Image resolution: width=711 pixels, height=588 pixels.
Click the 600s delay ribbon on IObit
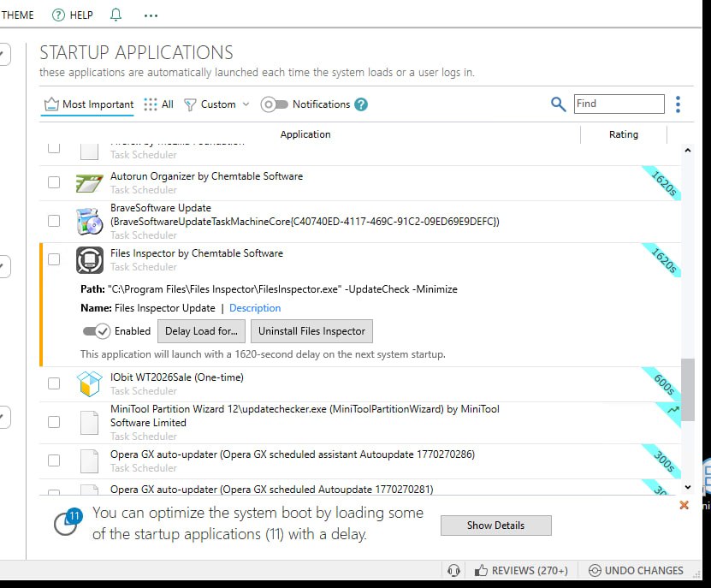664,383
